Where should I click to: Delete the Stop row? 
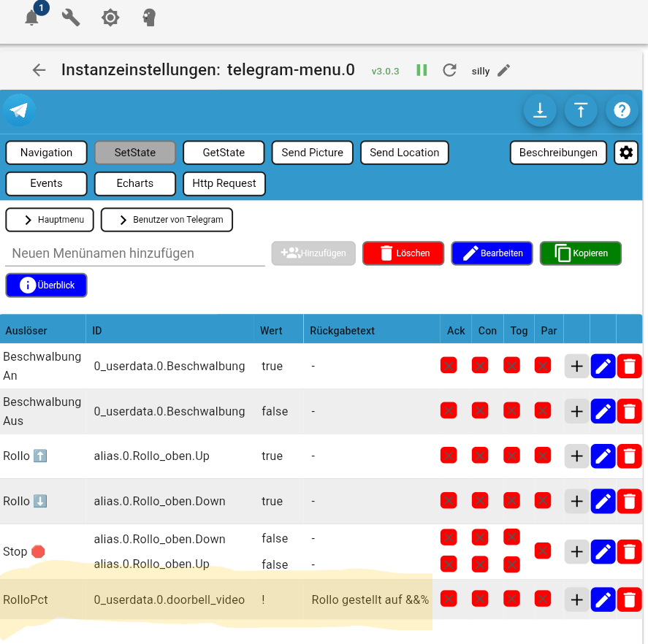tap(629, 551)
